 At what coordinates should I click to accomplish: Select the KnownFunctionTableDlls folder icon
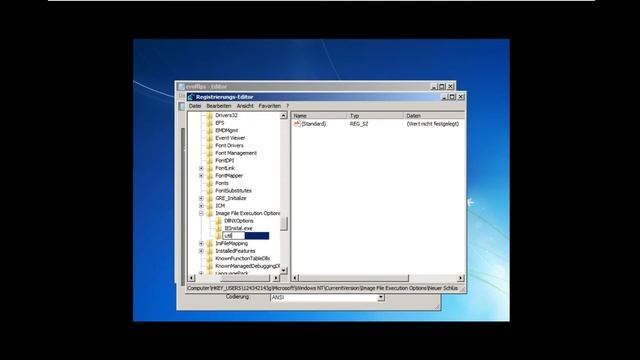tap(209, 258)
